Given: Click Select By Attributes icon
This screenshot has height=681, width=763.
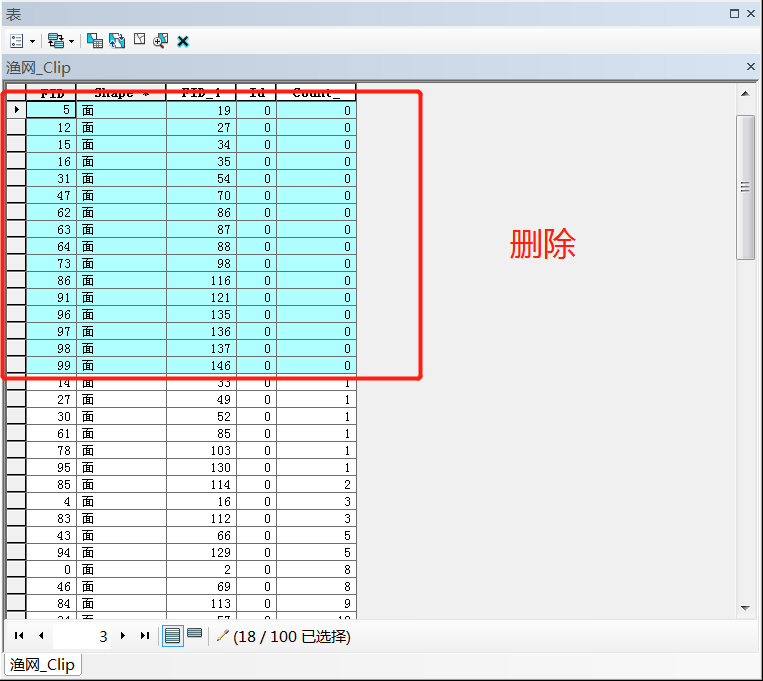Looking at the screenshot, I should (x=95, y=41).
